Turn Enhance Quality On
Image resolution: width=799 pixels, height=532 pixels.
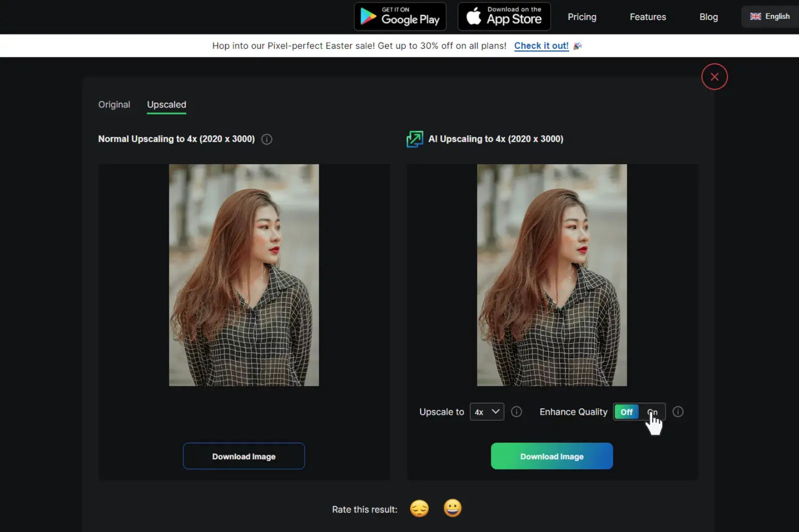pos(652,412)
